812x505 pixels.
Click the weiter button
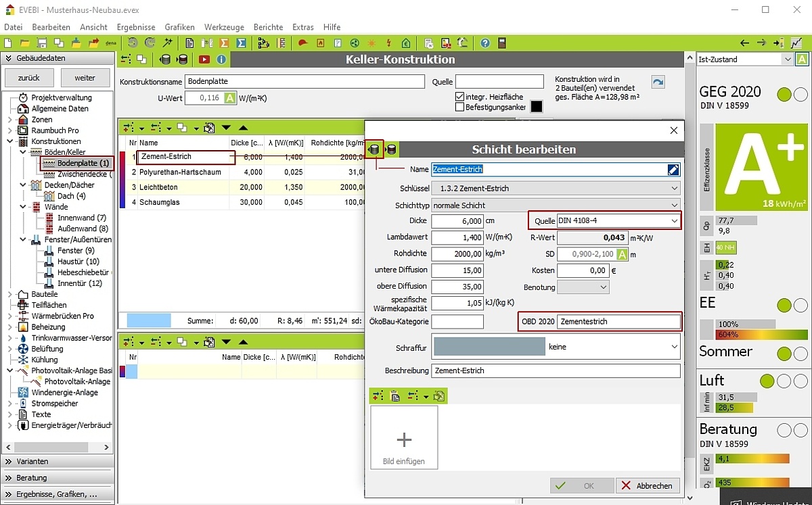[x=85, y=77]
